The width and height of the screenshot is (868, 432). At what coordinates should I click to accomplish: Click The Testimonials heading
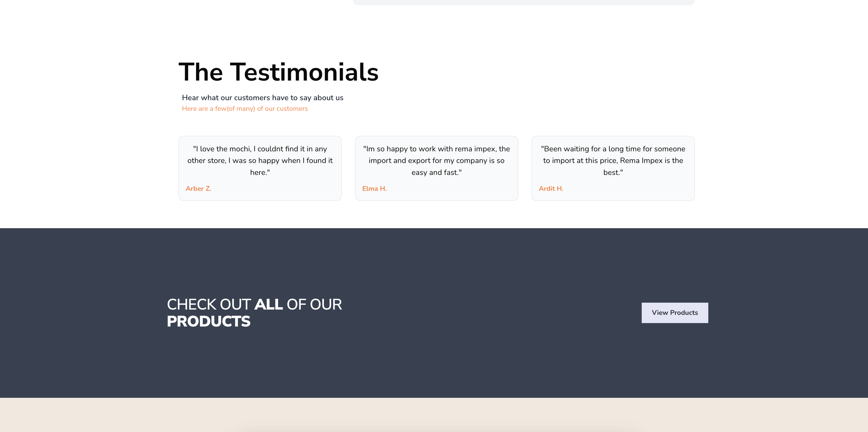[x=278, y=72]
